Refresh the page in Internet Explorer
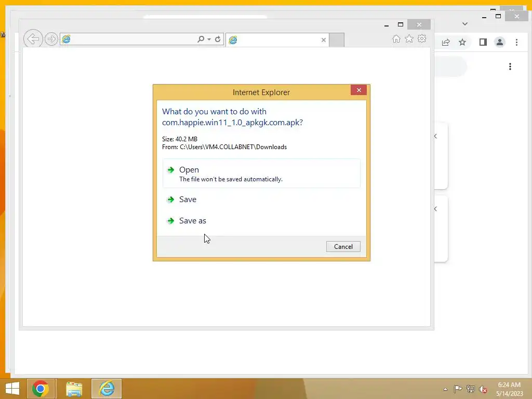532x399 pixels. point(218,39)
